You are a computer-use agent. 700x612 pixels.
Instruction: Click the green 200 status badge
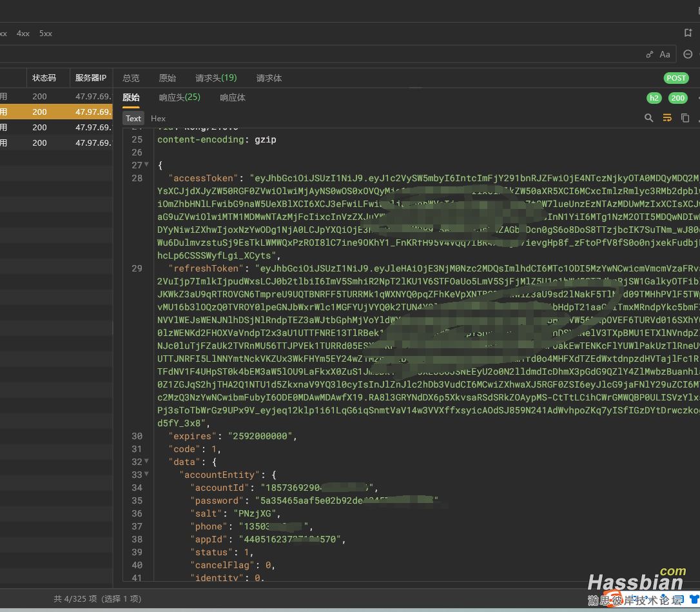[677, 98]
